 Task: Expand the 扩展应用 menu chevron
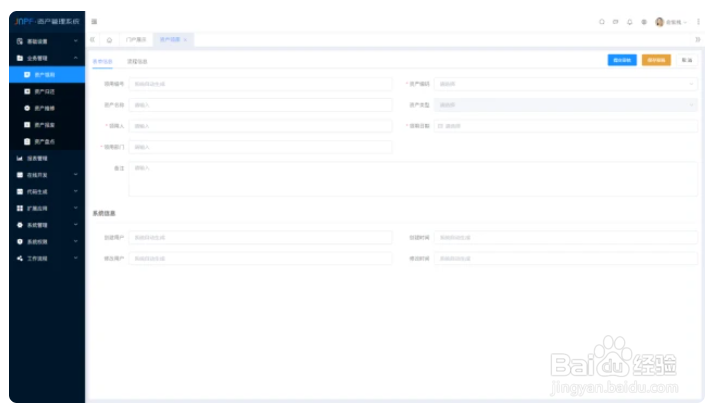pyautogui.click(x=76, y=208)
